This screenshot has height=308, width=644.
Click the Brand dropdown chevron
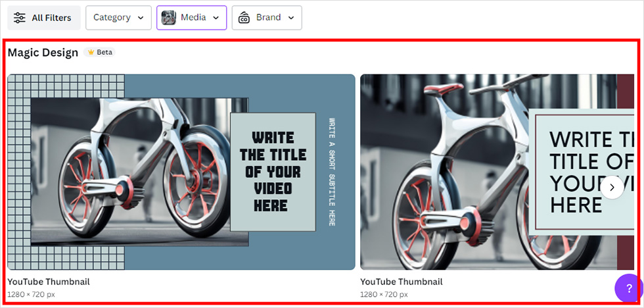tap(291, 18)
